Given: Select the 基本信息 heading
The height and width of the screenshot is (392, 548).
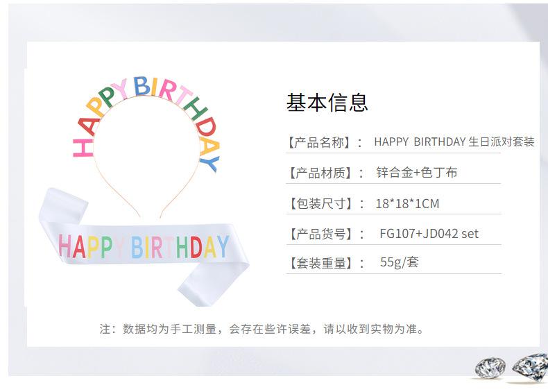Looking at the screenshot, I should (x=327, y=103).
